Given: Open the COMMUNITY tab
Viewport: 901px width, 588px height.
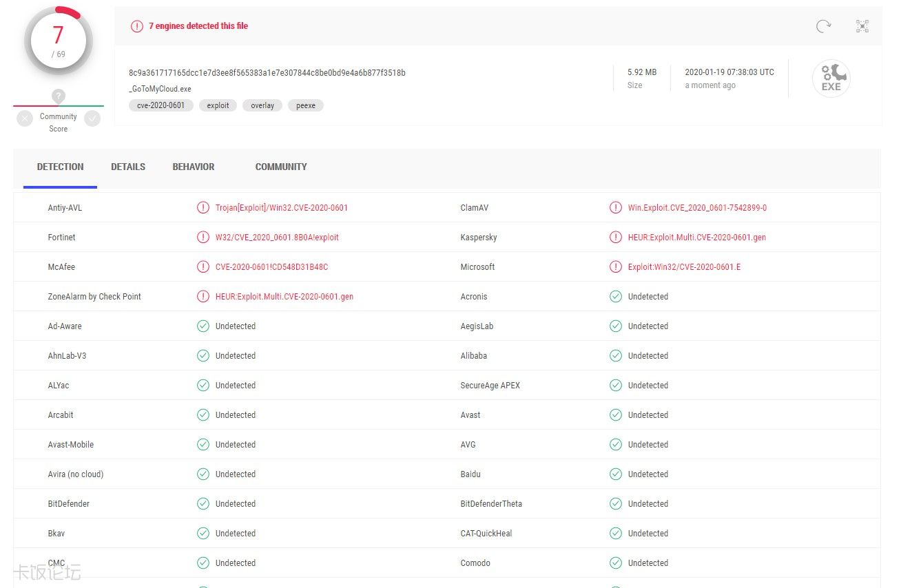Looking at the screenshot, I should (x=281, y=167).
